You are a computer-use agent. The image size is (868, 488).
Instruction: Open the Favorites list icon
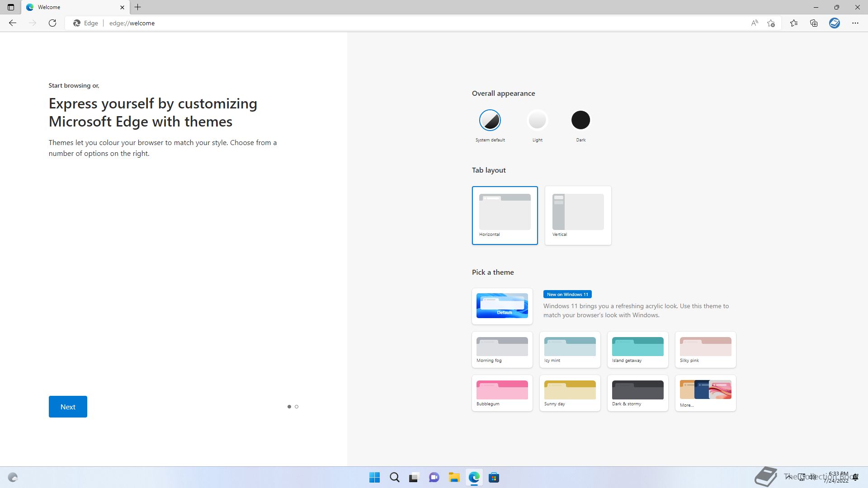pyautogui.click(x=794, y=23)
